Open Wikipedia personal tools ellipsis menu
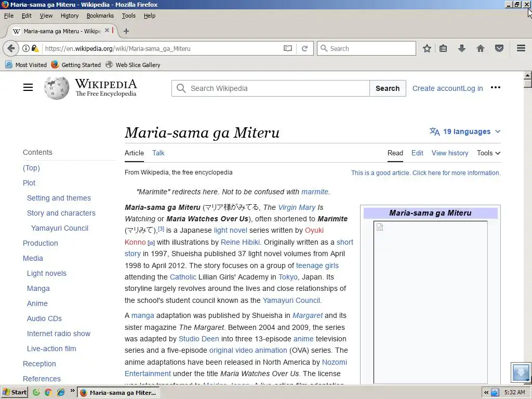Viewport: 532px width, 399px height. 495,87
